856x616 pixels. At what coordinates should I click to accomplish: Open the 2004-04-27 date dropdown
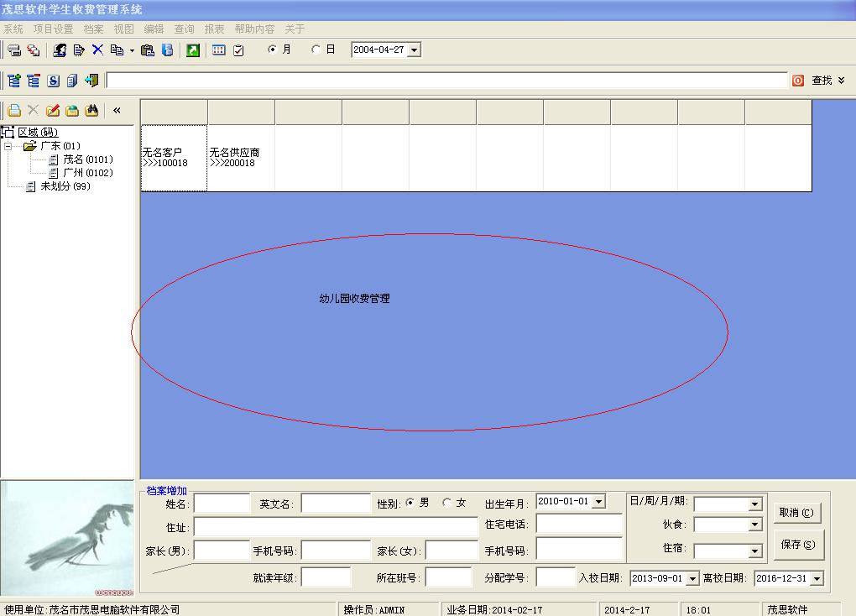click(415, 50)
